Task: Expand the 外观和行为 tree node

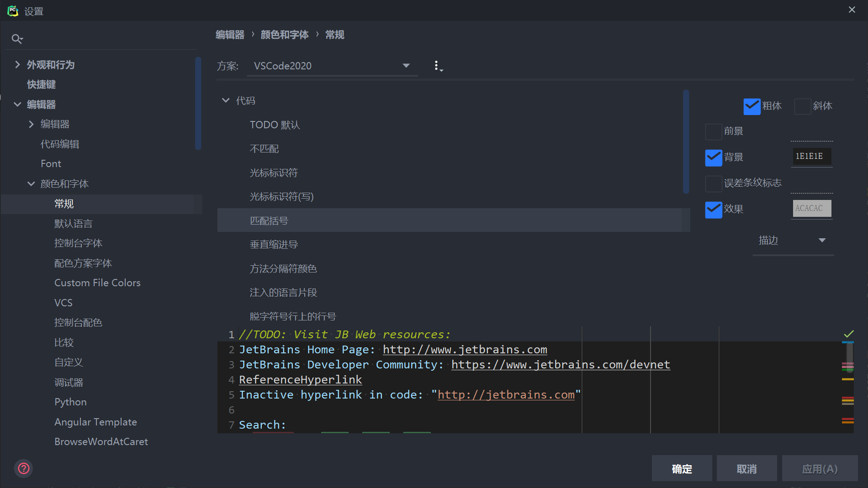Action: (x=17, y=64)
